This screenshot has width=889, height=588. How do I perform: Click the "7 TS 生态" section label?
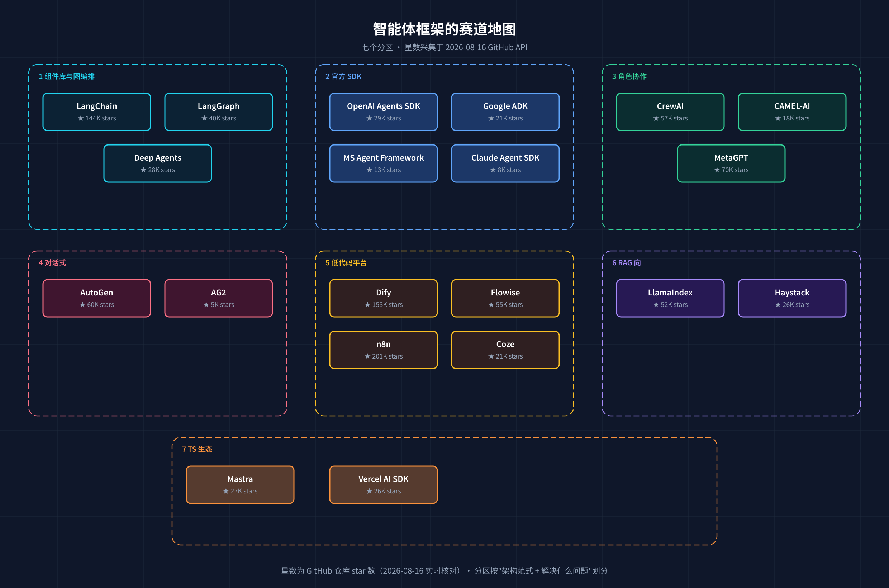pyautogui.click(x=197, y=449)
